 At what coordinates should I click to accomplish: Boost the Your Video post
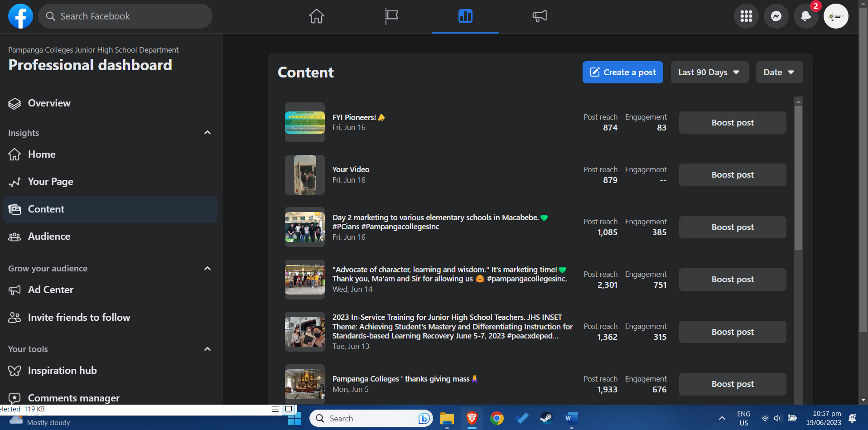[x=733, y=175]
